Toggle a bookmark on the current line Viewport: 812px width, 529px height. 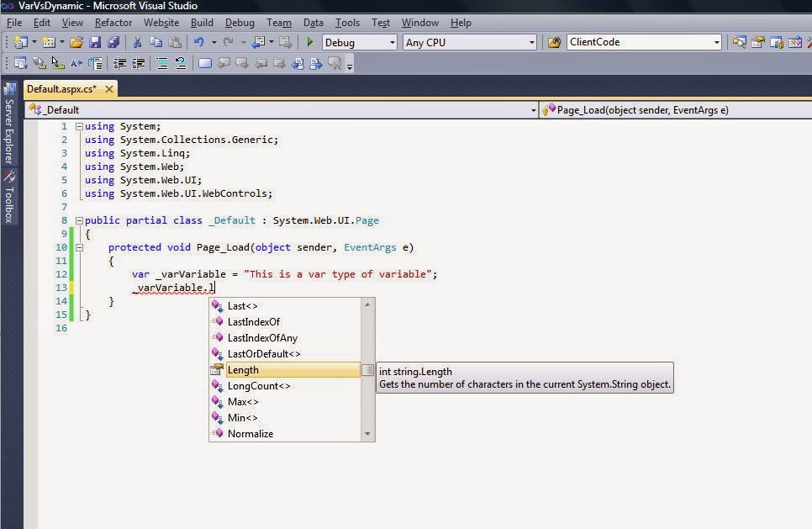click(205, 63)
